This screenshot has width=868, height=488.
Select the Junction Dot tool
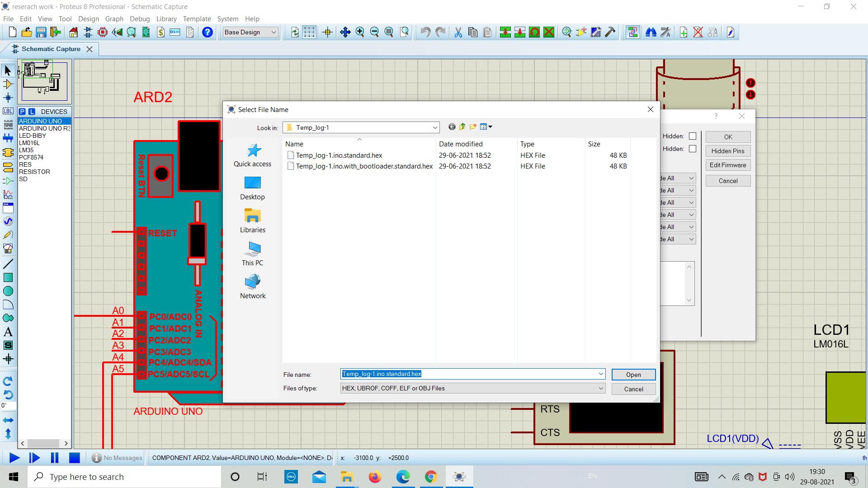pyautogui.click(x=8, y=98)
